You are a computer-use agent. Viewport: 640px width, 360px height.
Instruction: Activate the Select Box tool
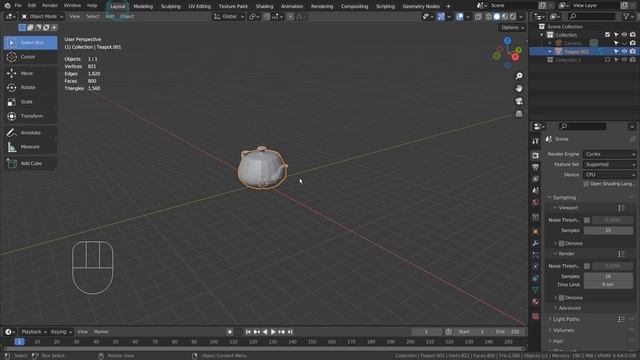30,42
